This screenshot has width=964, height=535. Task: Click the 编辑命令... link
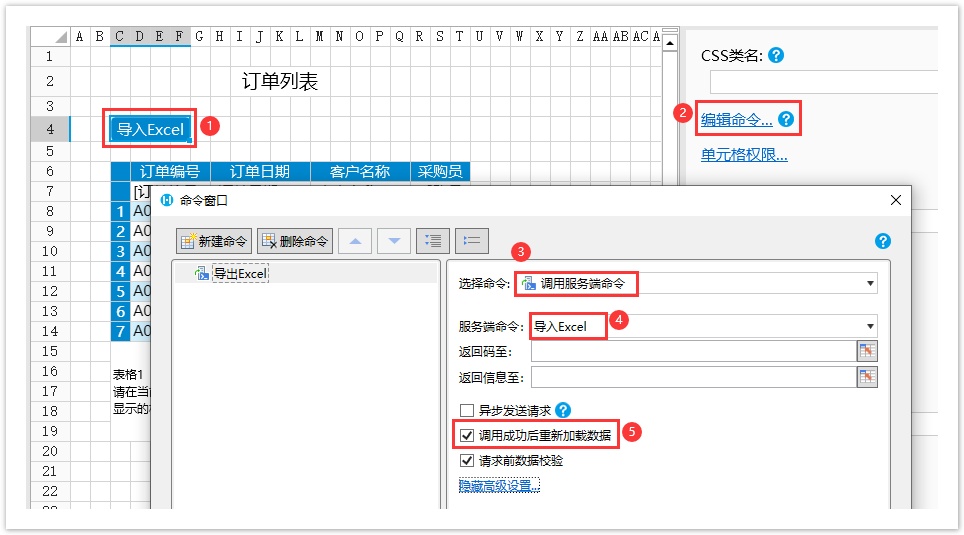coord(736,120)
